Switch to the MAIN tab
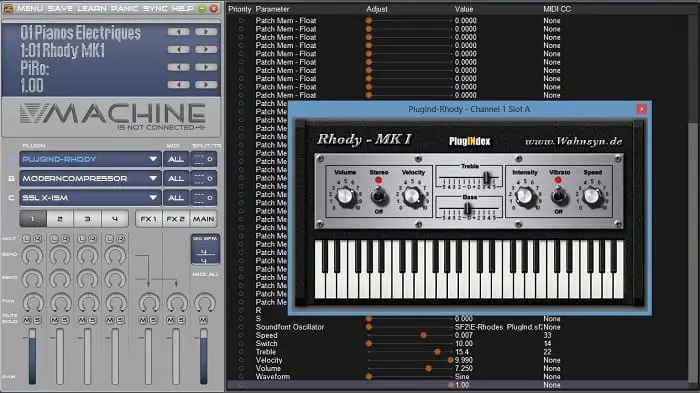 coord(204,219)
